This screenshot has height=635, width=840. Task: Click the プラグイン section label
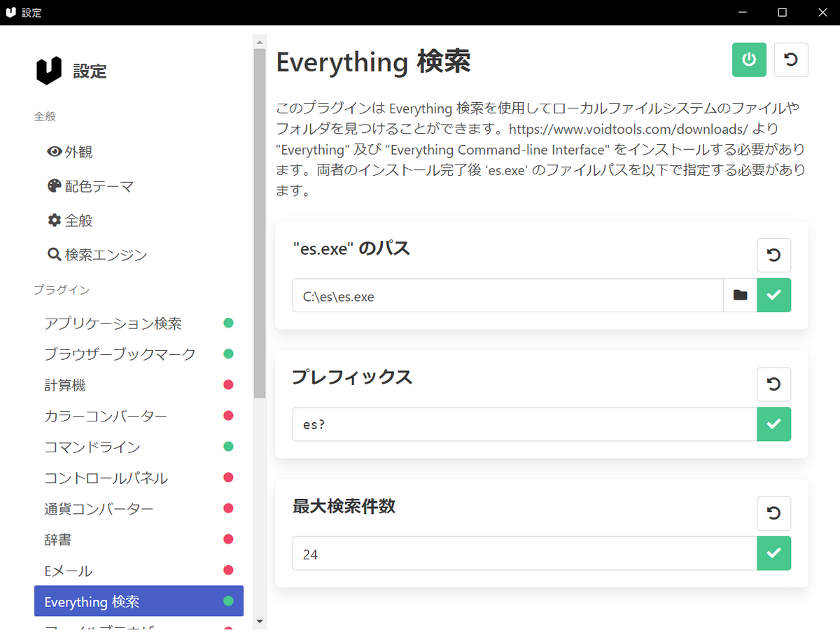pyautogui.click(x=62, y=290)
